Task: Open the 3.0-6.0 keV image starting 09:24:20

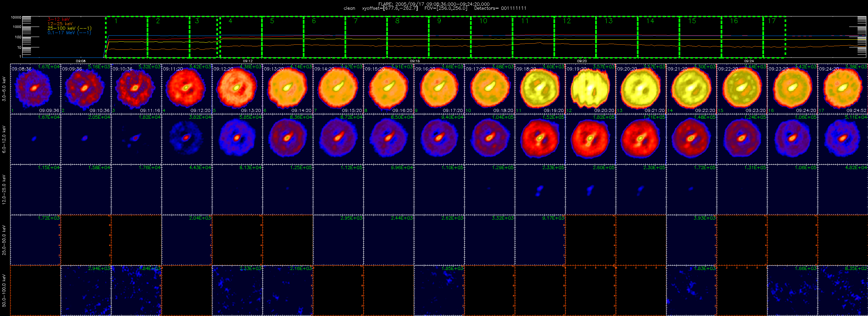Action: click(x=843, y=89)
